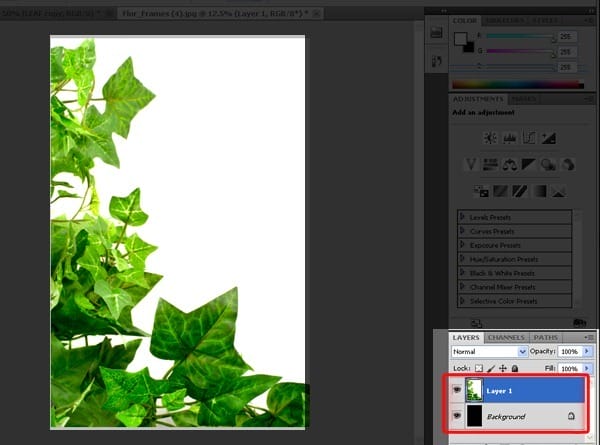600x445 pixels.
Task: Switch to the Paths tab
Action: (x=546, y=337)
